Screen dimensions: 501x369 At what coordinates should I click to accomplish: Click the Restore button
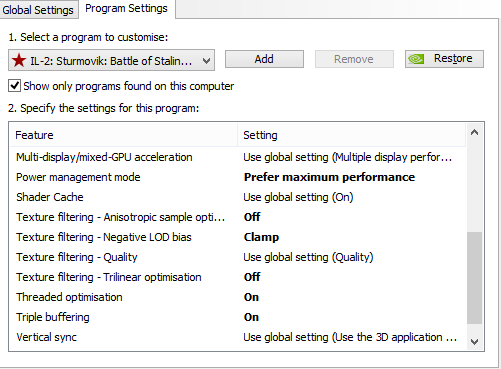[x=444, y=59]
